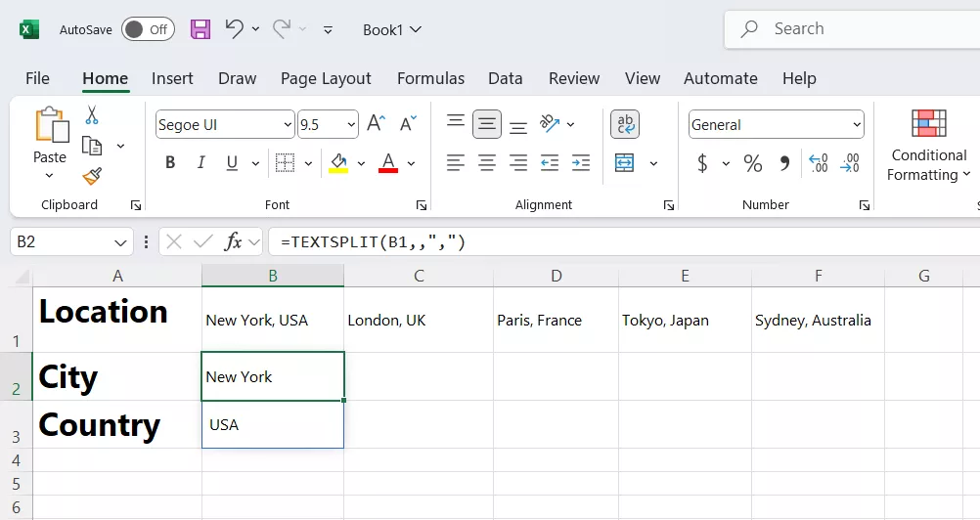Click the Cut scissors icon
The image size is (980, 520).
[x=92, y=115]
